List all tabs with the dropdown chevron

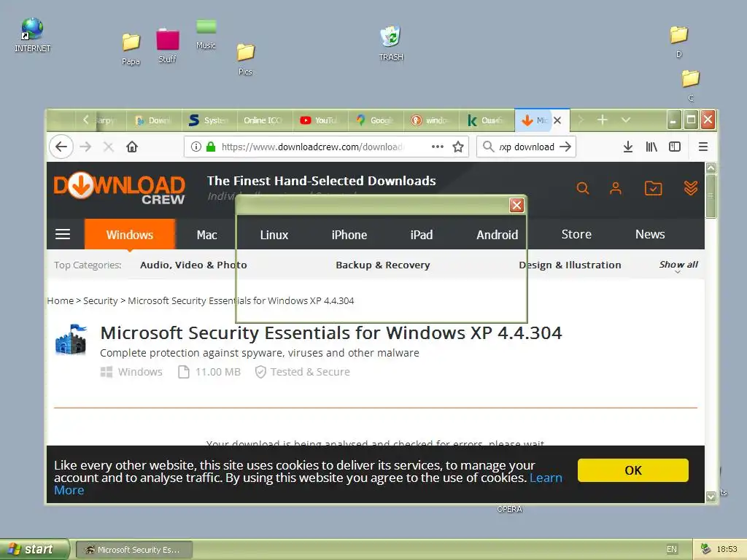click(626, 120)
